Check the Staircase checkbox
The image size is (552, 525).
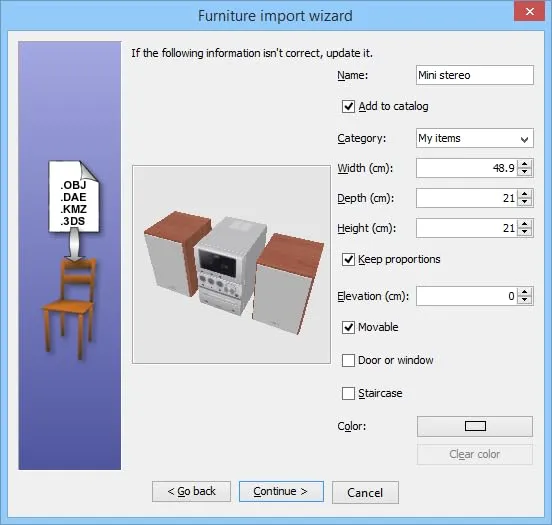[348, 393]
